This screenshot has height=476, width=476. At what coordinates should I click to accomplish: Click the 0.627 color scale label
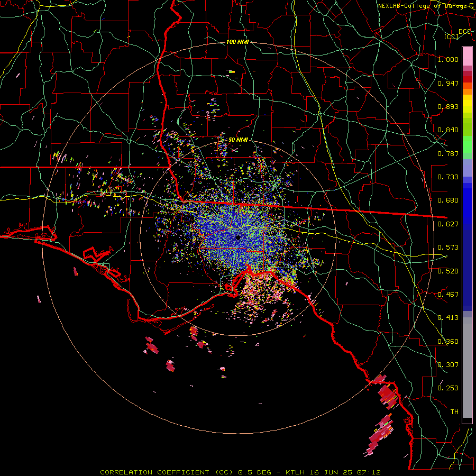(x=448, y=224)
